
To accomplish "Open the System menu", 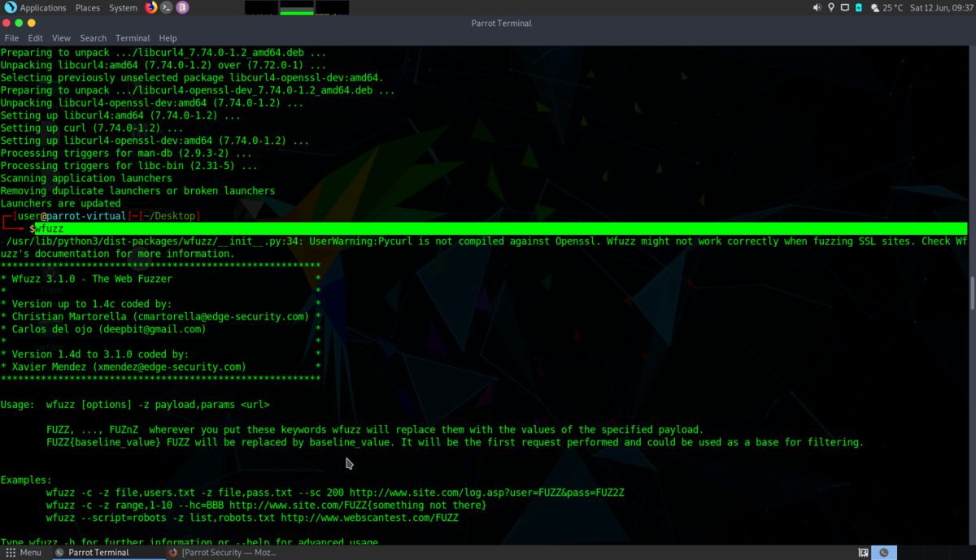I will pos(123,7).
